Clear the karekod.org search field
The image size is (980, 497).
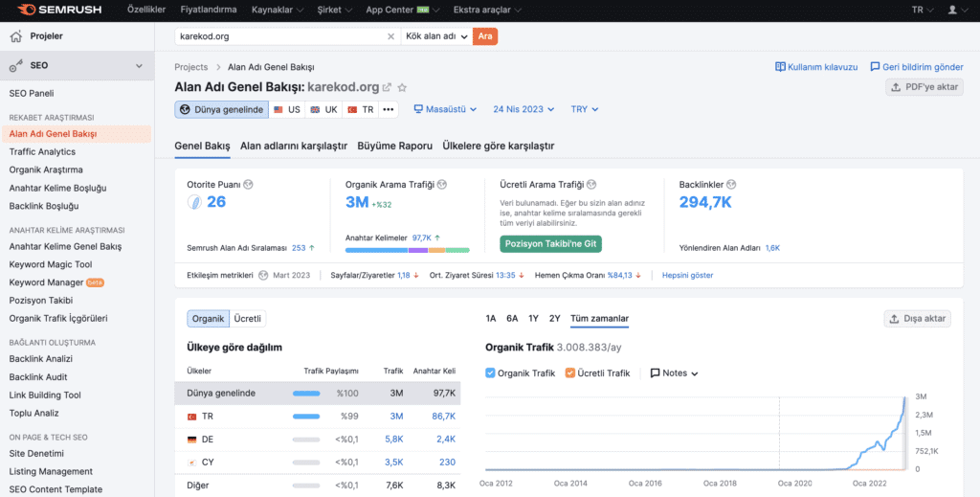(x=390, y=36)
